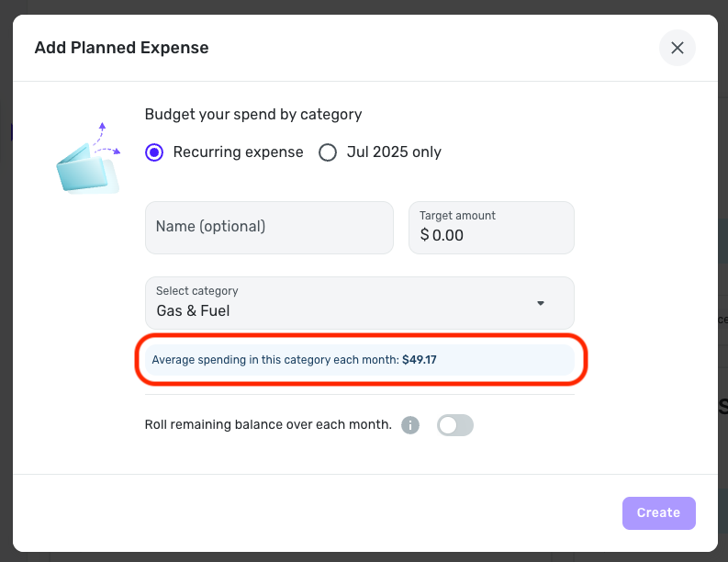Image resolution: width=728 pixels, height=562 pixels.
Task: Open the Select category dropdown
Action: [359, 302]
